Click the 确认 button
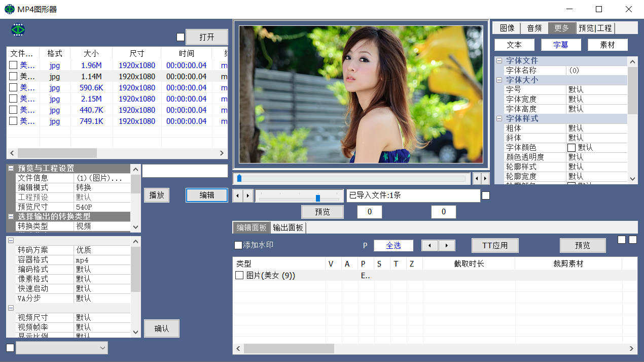 162,328
